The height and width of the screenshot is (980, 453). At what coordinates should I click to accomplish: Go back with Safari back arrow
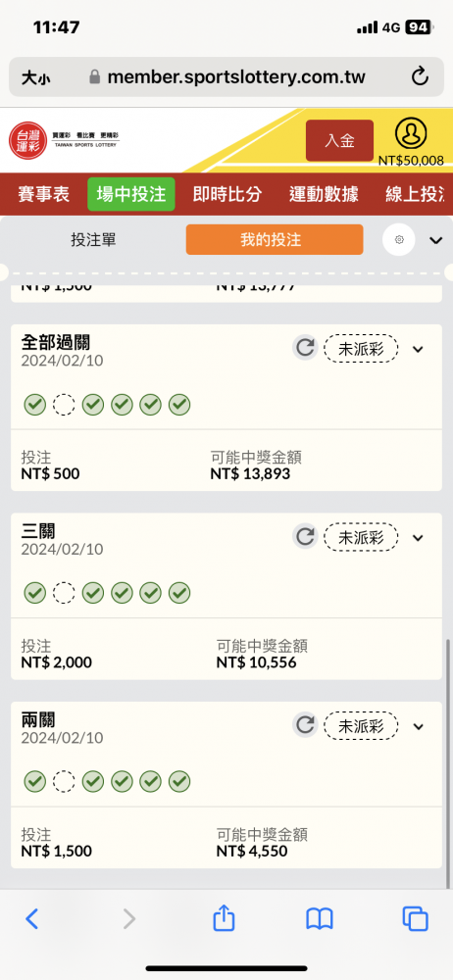pos(32,919)
